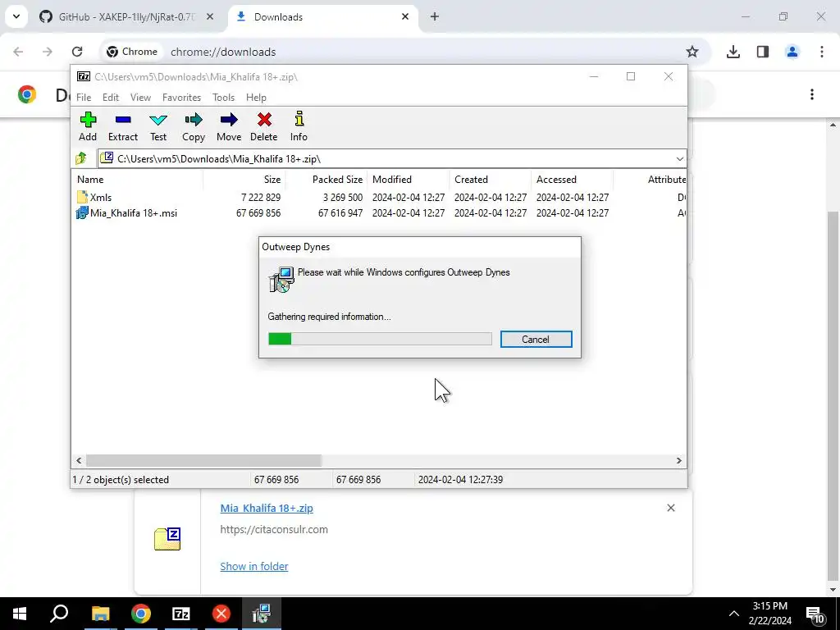Close the Downloads tab
This screenshot has height=630, width=840.
tap(405, 16)
